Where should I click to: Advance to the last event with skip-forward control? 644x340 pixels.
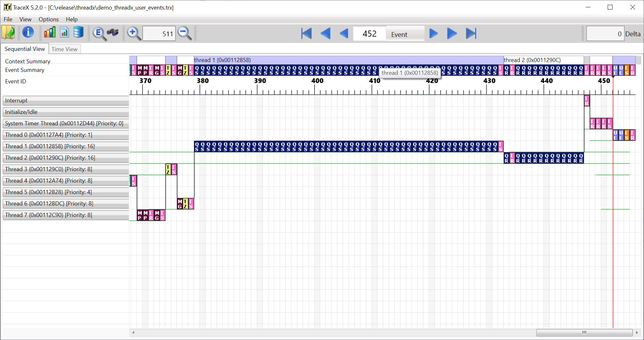click(x=471, y=33)
